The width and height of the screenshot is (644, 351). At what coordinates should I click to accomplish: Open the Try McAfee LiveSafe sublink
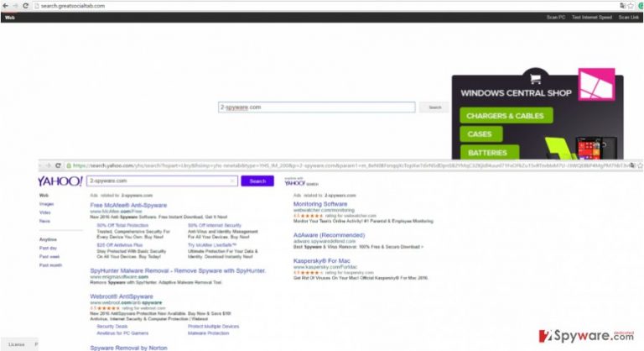click(212, 245)
